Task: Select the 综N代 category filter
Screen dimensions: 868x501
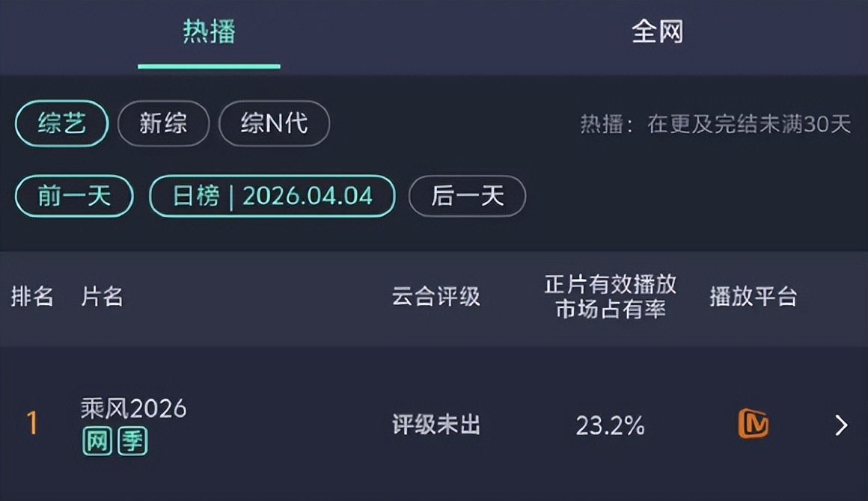Action: pyautogui.click(x=274, y=123)
